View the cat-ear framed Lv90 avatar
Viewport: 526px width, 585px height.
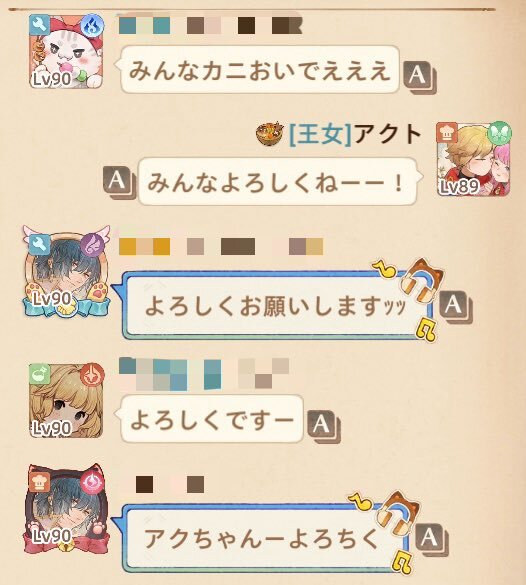[66, 509]
